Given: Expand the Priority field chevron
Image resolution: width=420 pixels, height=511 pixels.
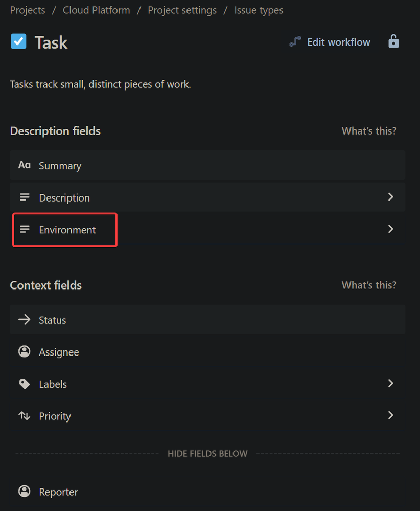Looking at the screenshot, I should click(391, 415).
